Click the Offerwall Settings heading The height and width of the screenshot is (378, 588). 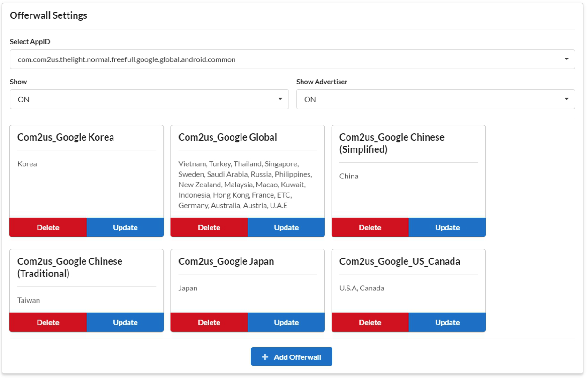pyautogui.click(x=49, y=15)
